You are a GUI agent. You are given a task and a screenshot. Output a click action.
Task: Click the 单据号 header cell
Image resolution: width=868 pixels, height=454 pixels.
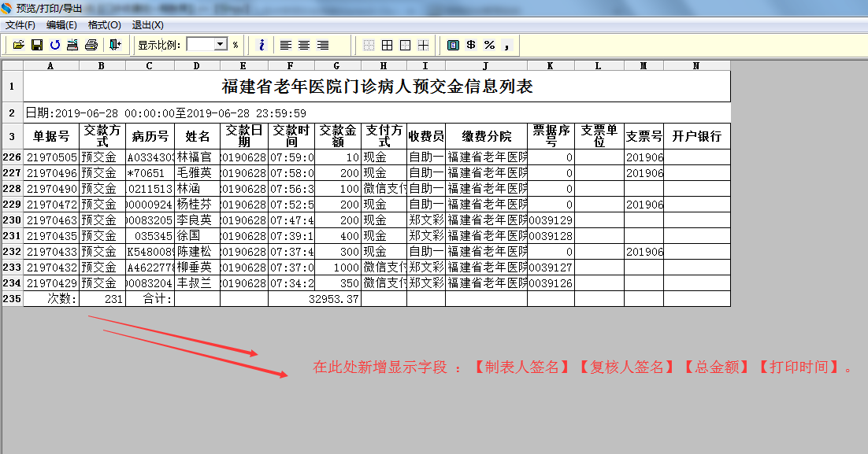[x=51, y=136]
